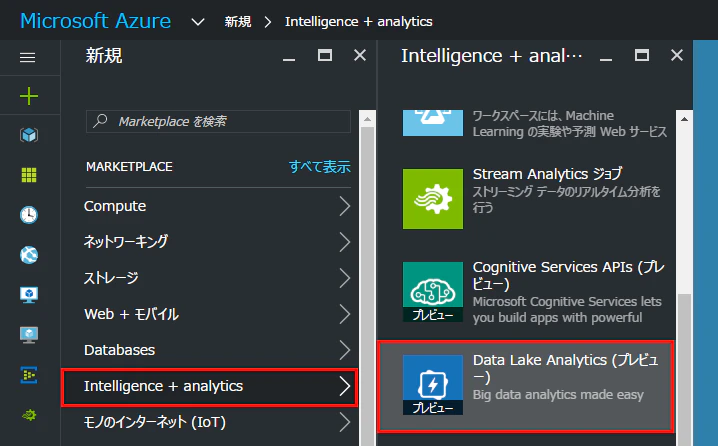This screenshot has height=446, width=718.
Task: Select Intelligence + analytics menu item
Action: click(x=209, y=387)
